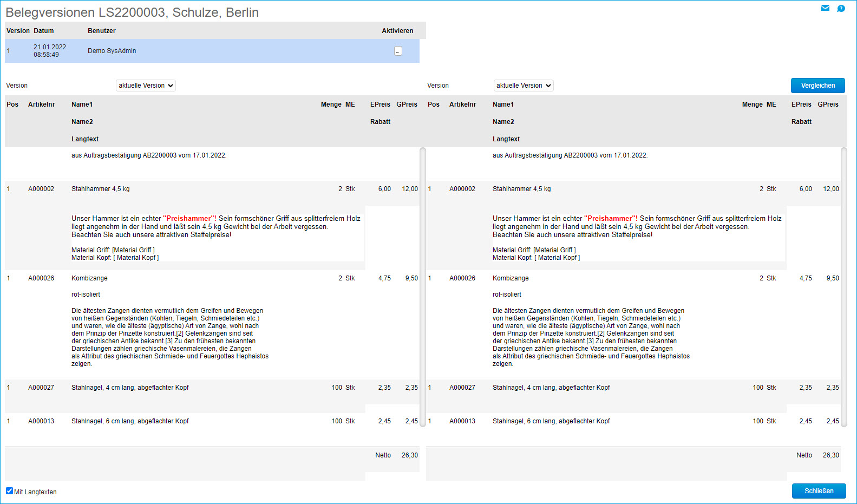
Task: Select article A000026 in right panel
Action: 462,278
